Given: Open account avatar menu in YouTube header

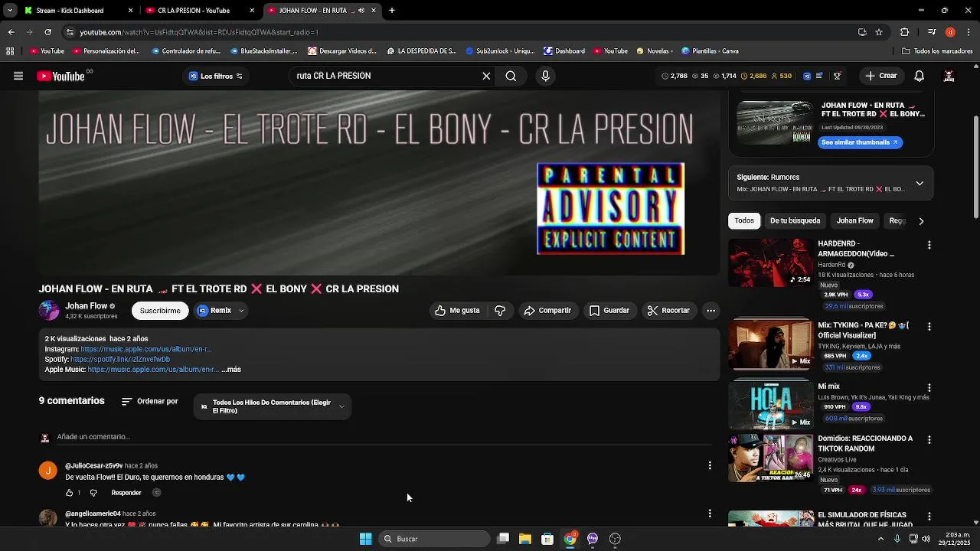Looking at the screenshot, I should click(x=949, y=76).
